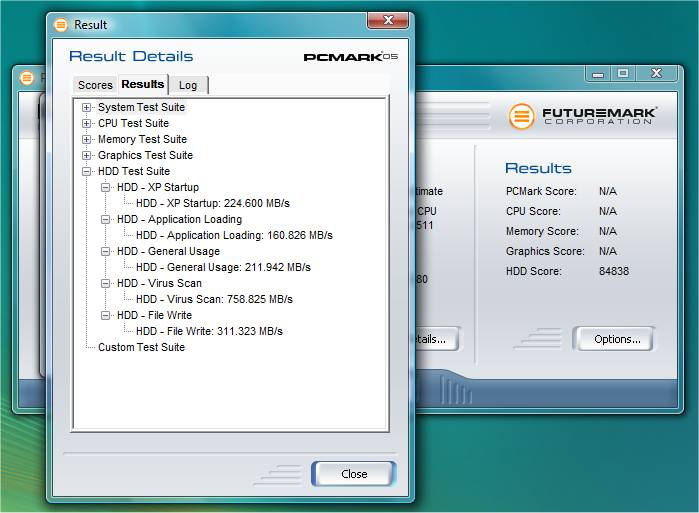Screen dimensions: 699x513
Task: Select the HDD Test Suite label
Action: coord(134,172)
